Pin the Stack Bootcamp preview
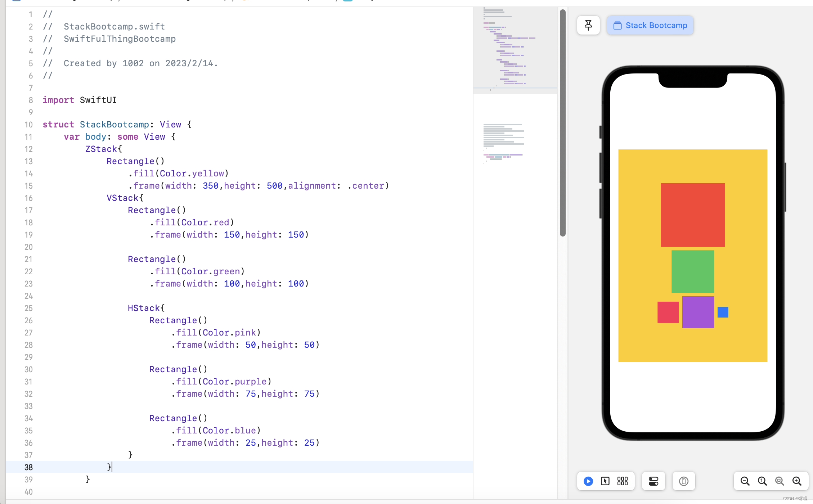 tap(588, 25)
